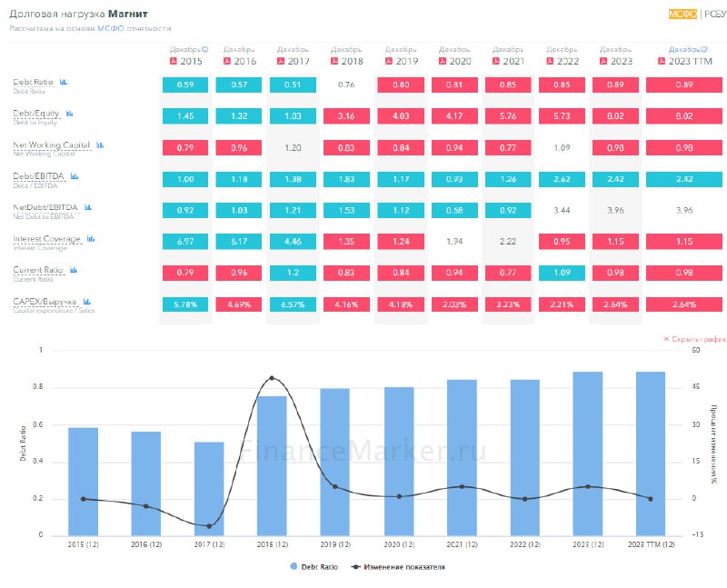Open the Net Working Capital metric label

coord(52,145)
